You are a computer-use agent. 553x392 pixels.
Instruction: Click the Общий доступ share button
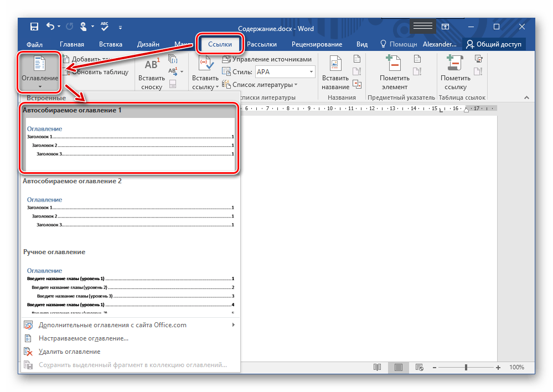pyautogui.click(x=494, y=44)
